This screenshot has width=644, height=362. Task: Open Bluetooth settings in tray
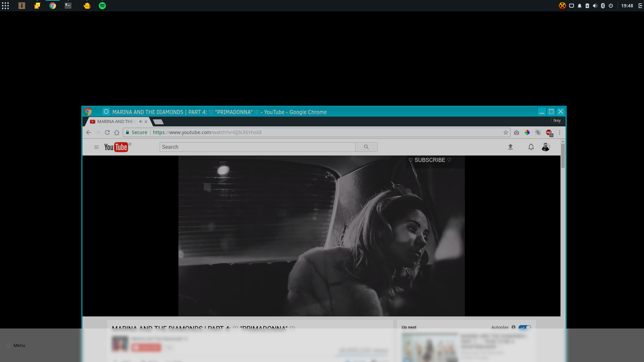(603, 6)
